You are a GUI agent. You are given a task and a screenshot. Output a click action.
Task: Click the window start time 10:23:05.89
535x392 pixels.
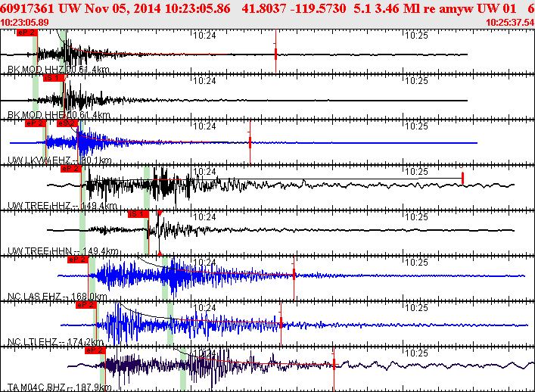pos(24,23)
